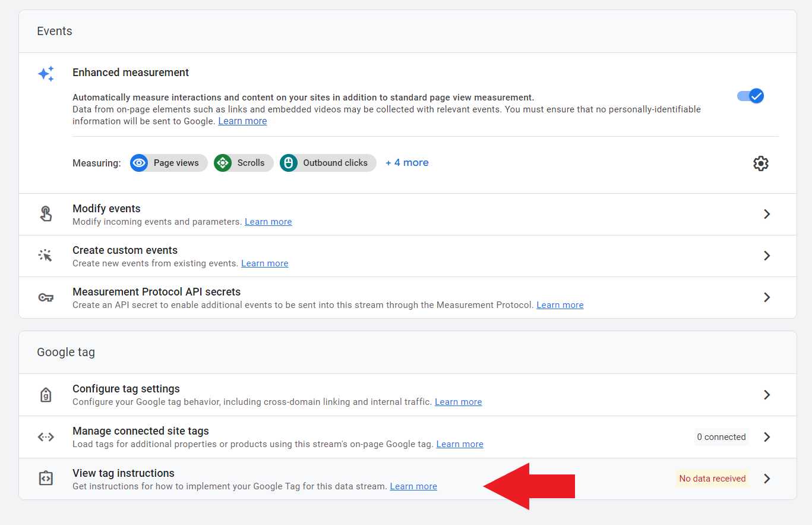This screenshot has height=525, width=812.
Task: Expand the Create custom events row
Action: pos(767,256)
